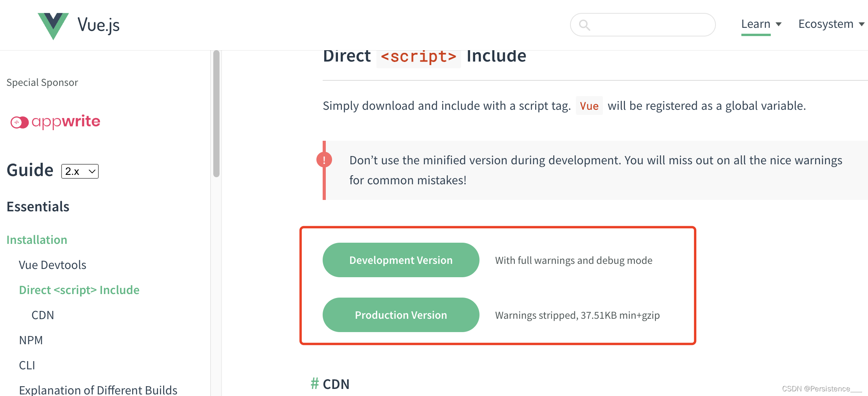Image resolution: width=868 pixels, height=396 pixels.
Task: Jump to CDN in the sidebar
Action: [x=43, y=315]
